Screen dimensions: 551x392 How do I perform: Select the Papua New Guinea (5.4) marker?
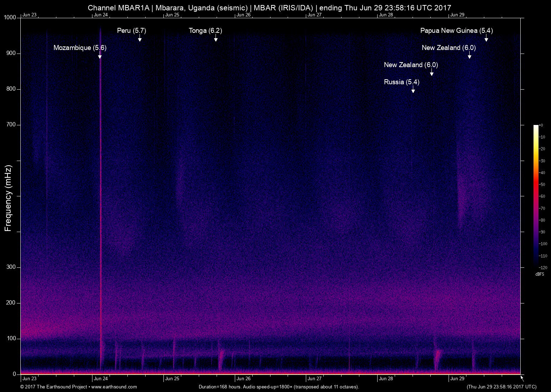(x=457, y=31)
